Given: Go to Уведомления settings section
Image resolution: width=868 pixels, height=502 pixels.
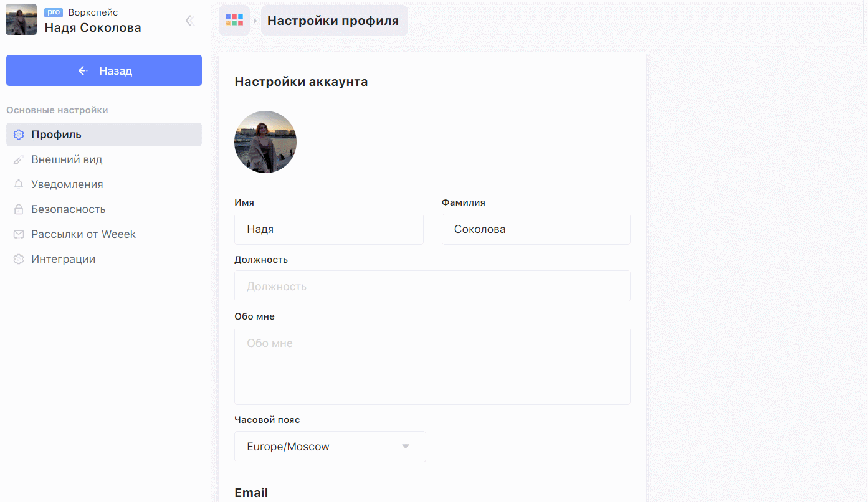Looking at the screenshot, I should (67, 184).
